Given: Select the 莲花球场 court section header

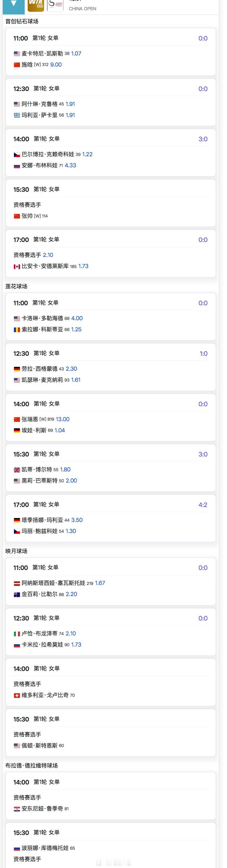Looking at the screenshot, I should [x=16, y=286].
